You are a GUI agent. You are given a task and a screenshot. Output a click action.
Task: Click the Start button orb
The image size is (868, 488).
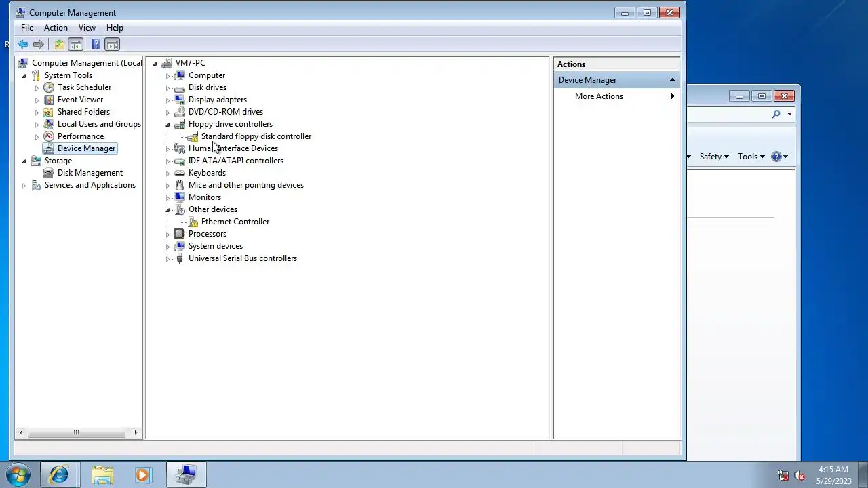pos(18,474)
